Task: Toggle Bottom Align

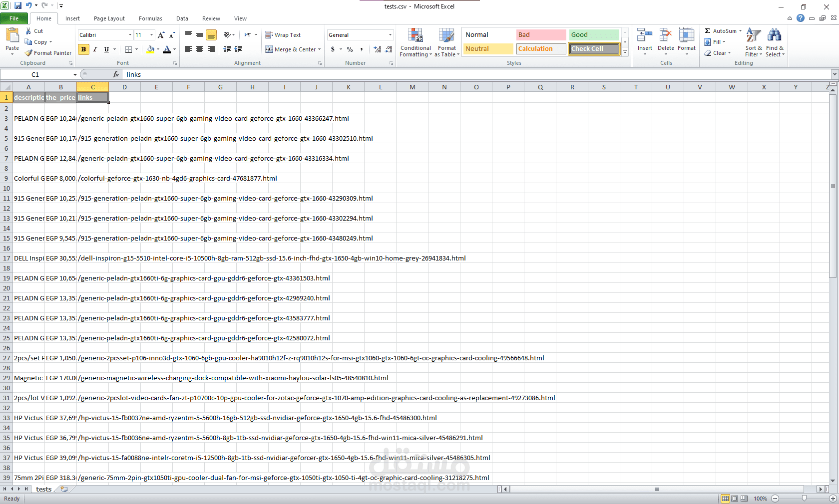Action: click(211, 35)
